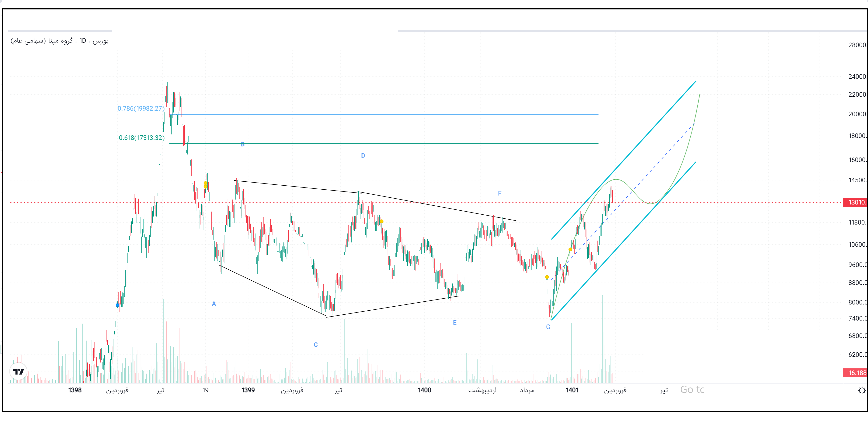Screen dimensions: 868x425
Task: Click the 6200 price axis label
Action: [858, 354]
